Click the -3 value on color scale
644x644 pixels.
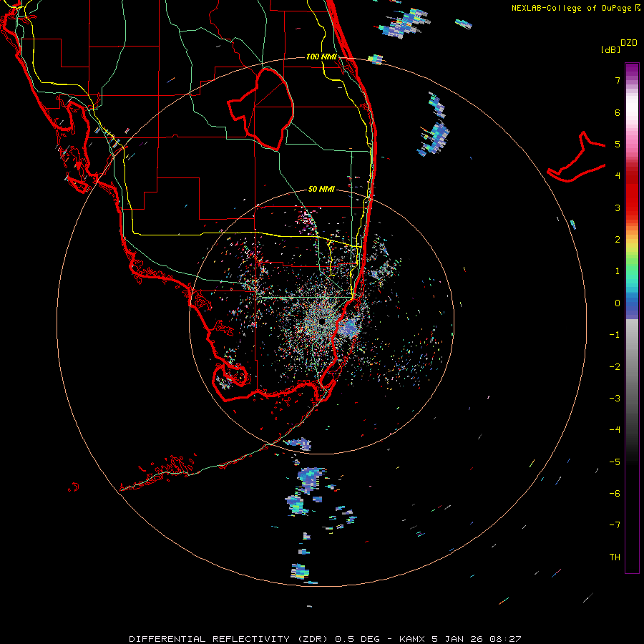615,398
